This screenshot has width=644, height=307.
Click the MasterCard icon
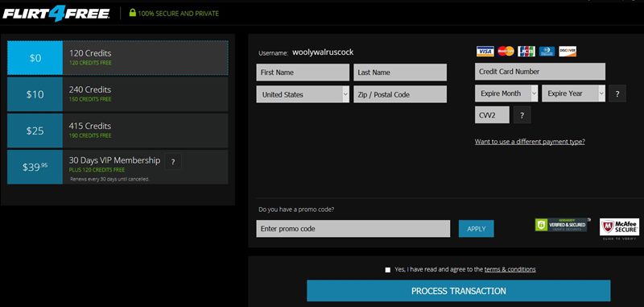coord(506,51)
